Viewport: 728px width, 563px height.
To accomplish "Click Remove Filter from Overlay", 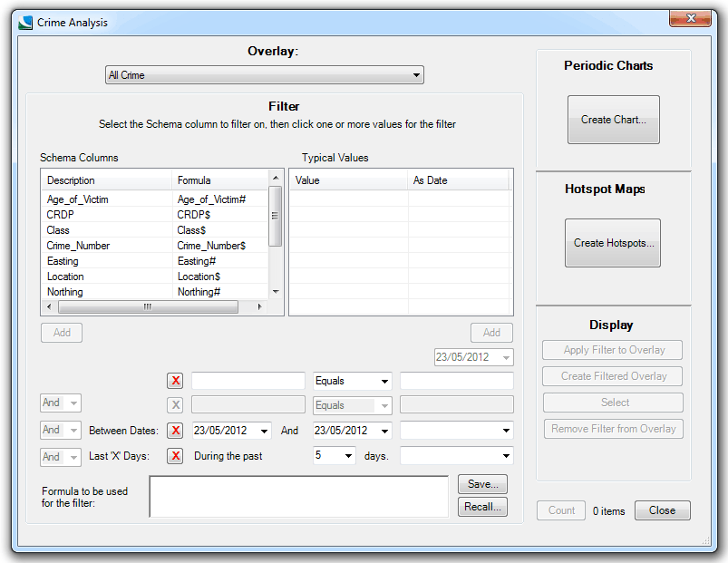I will tap(614, 429).
